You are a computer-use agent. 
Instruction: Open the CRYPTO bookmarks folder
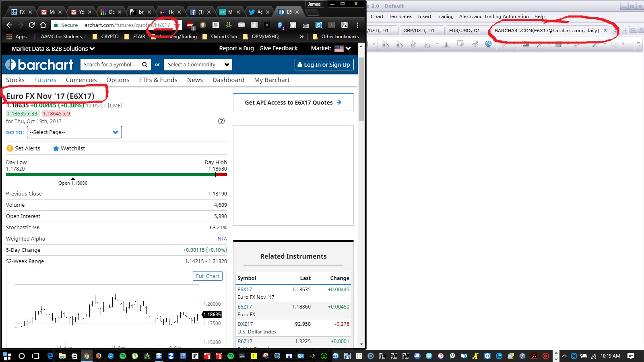click(x=105, y=37)
